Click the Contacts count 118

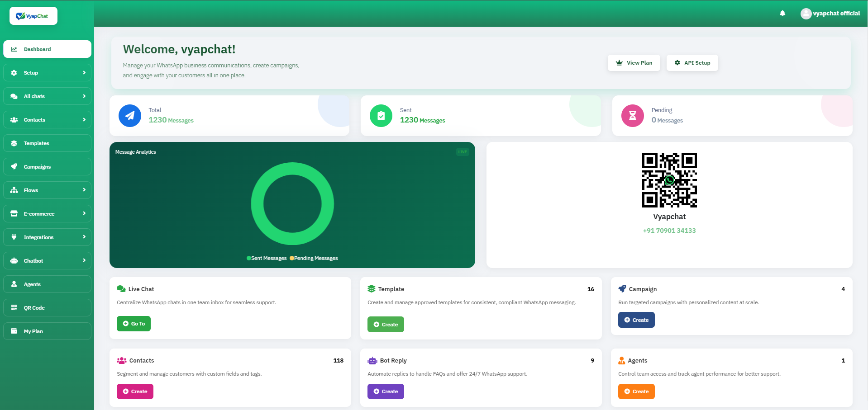tap(339, 360)
